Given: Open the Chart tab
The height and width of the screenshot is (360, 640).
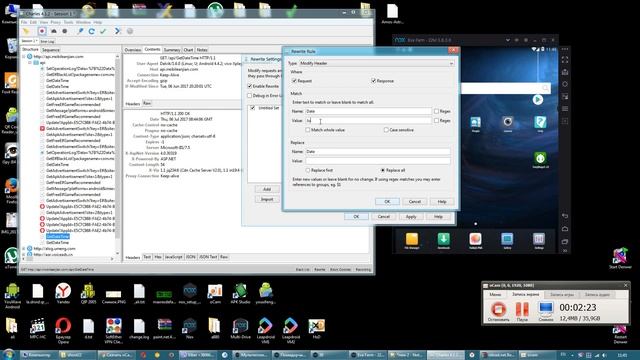Looking at the screenshot, I should pyautogui.click(x=188, y=50).
